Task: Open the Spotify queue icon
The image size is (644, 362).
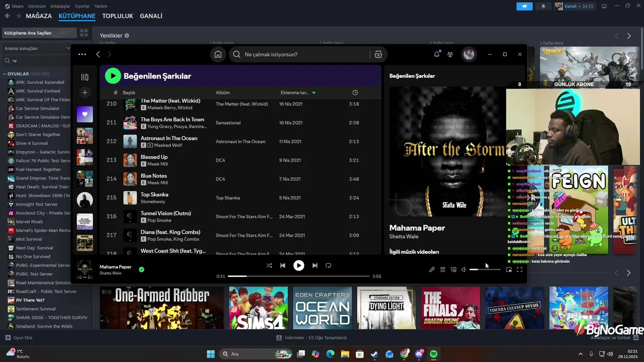Action: [x=443, y=269]
